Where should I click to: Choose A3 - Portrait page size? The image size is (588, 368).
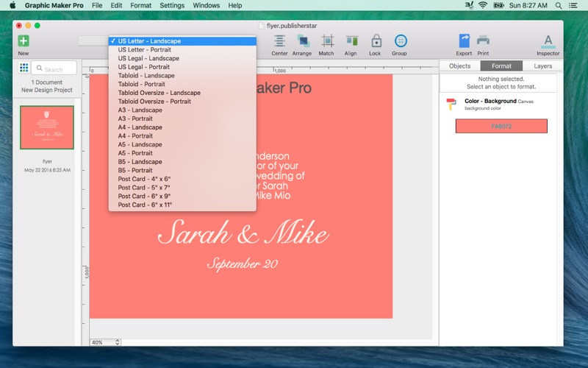(x=182, y=118)
